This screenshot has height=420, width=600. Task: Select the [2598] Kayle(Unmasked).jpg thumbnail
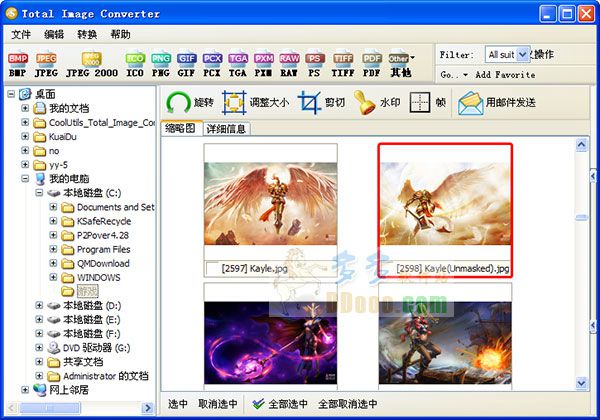[x=445, y=210]
